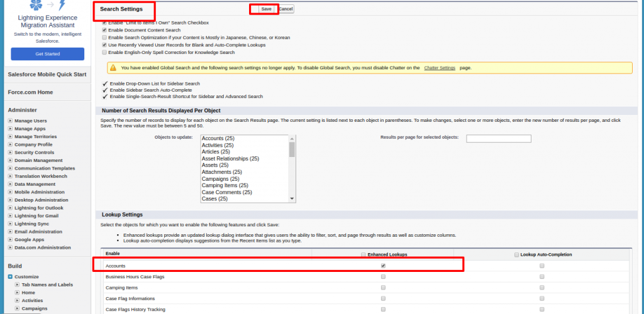Screen dimensions: 644x314
Task: Enable Lookup Auto-Completion for Accounts
Action: click(541, 266)
